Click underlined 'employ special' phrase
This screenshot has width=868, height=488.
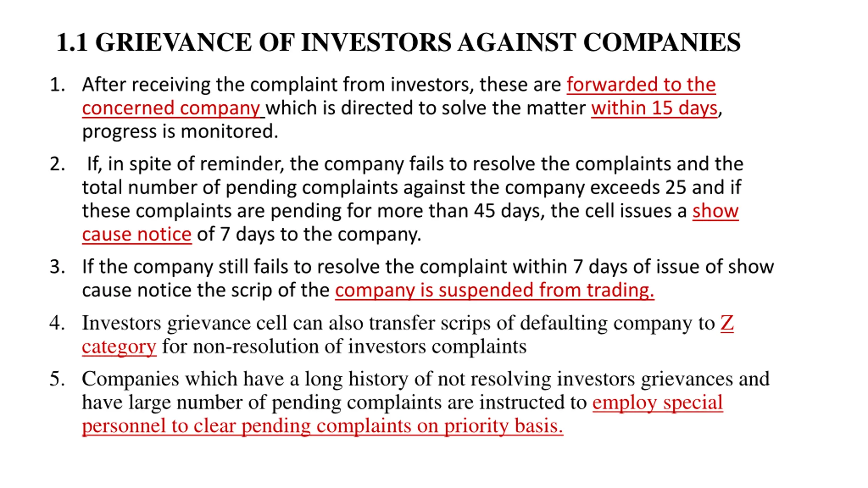click(x=658, y=403)
